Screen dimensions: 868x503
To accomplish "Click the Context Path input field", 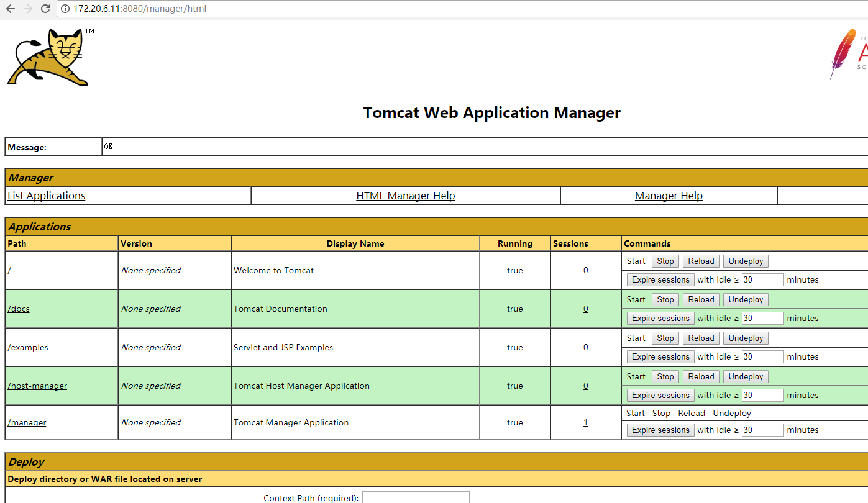I will pos(416,497).
